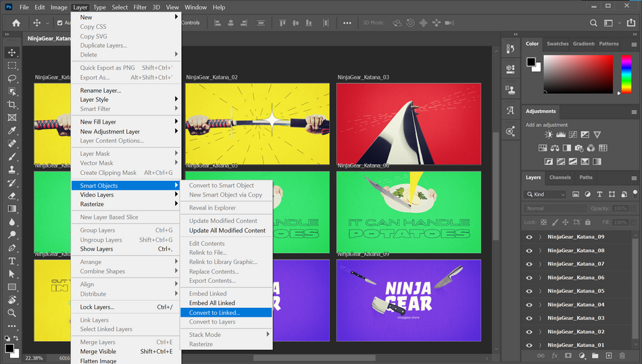This screenshot has width=642, height=364.
Task: Click the Search magnifier icon
Action: point(593,23)
